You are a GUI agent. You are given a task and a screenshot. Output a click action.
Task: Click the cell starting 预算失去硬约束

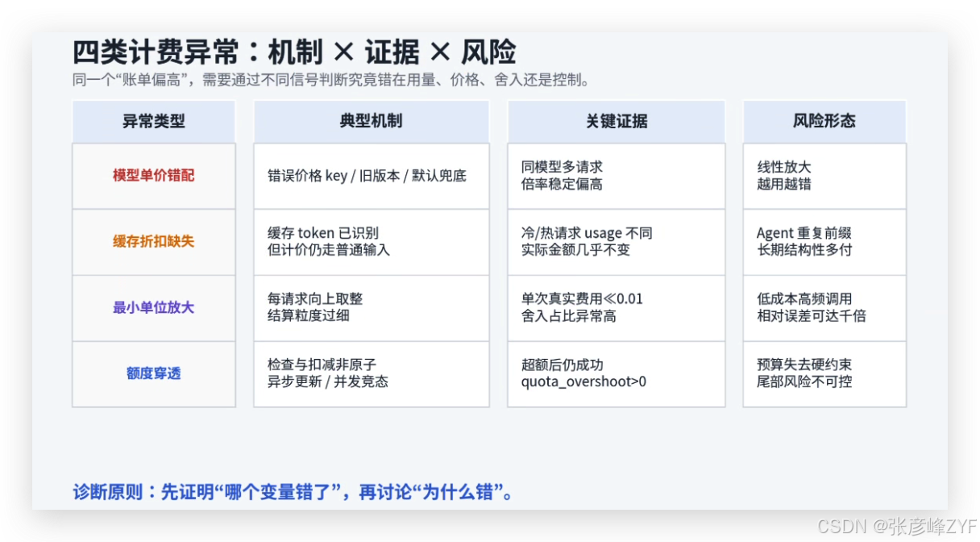coord(824,373)
